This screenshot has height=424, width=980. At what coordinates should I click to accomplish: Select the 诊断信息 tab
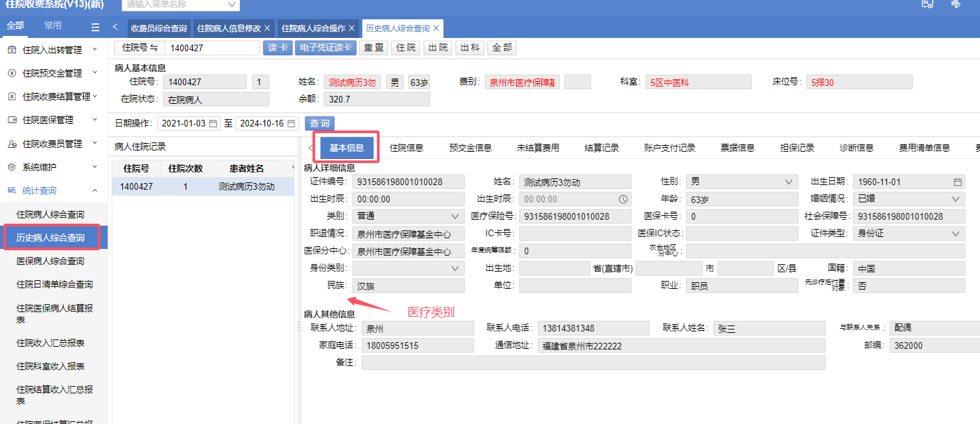pyautogui.click(x=856, y=148)
